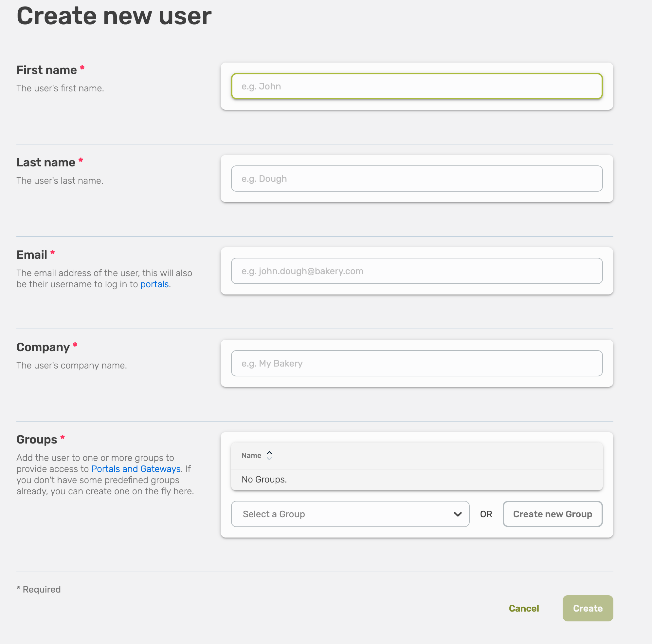Click the Last name input field
Image resolution: width=652 pixels, height=644 pixels.
point(416,178)
